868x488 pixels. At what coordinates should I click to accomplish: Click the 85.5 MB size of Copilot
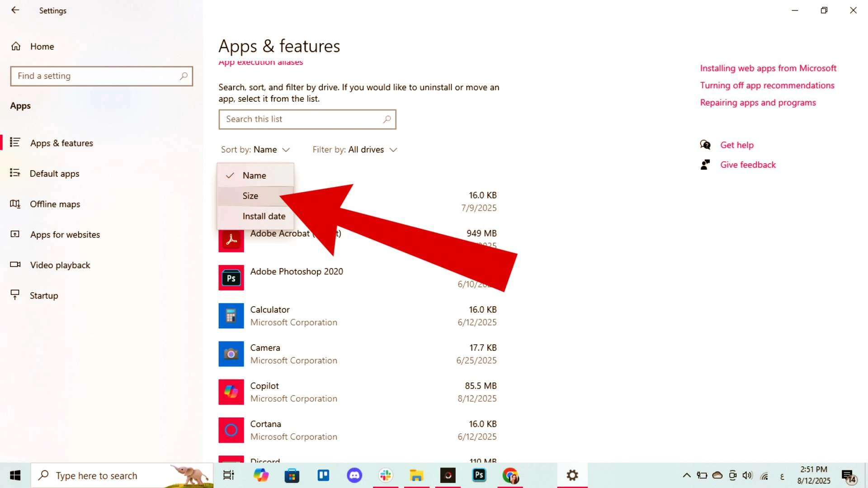point(481,386)
